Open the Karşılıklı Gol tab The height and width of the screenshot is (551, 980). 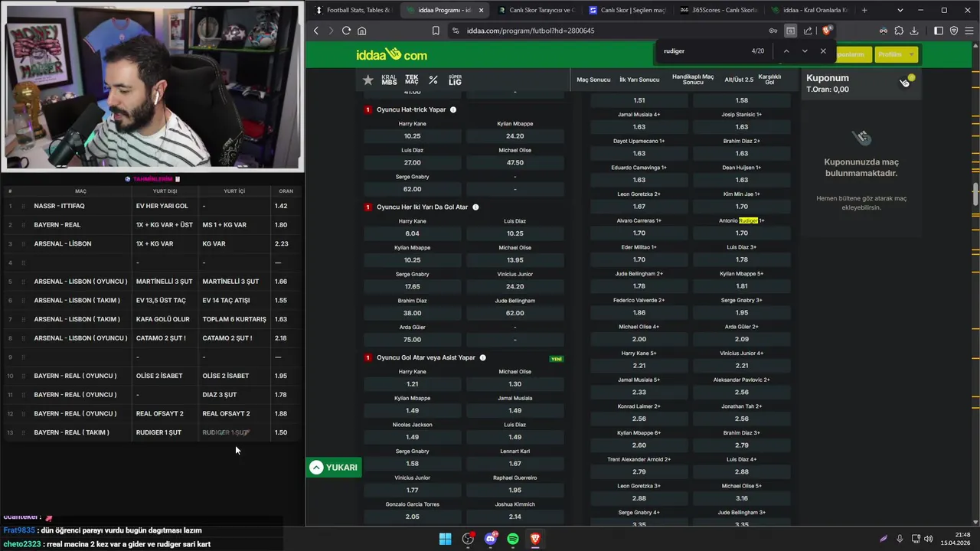[x=769, y=80]
